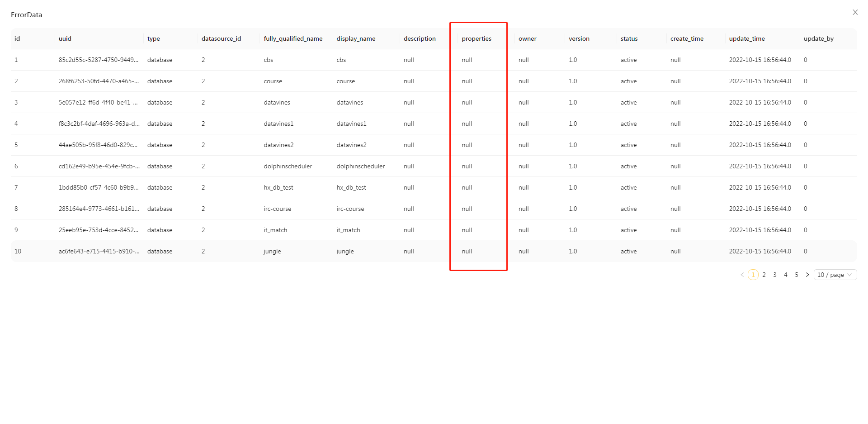The width and height of the screenshot is (868, 424).
Task: Open the 10 / page size dropdown
Action: [x=835, y=275]
